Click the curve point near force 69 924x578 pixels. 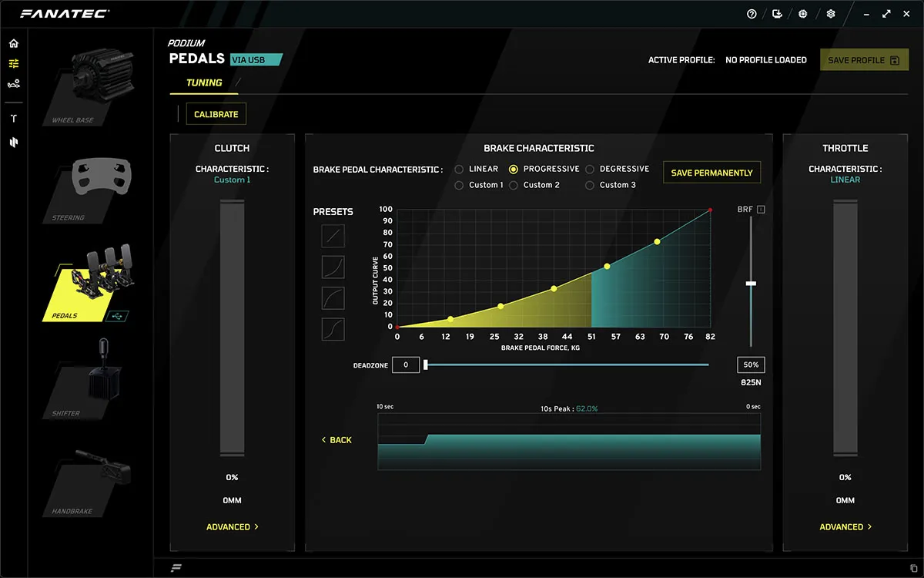click(x=657, y=242)
